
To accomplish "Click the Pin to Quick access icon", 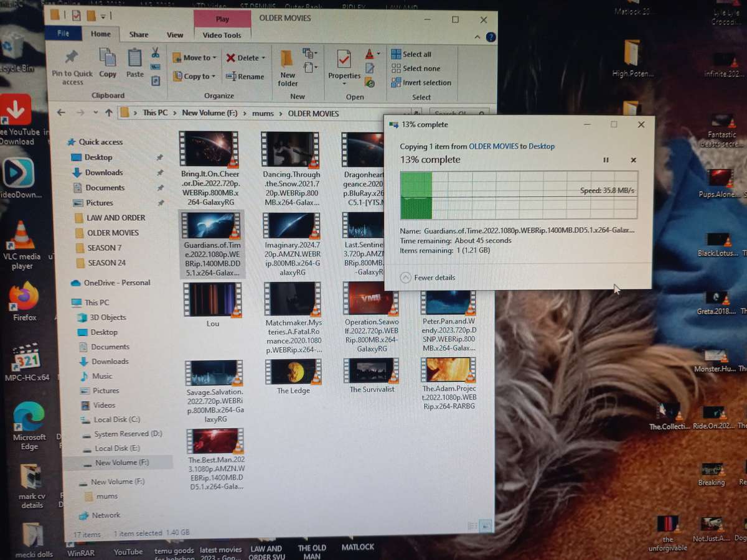I will (x=72, y=58).
